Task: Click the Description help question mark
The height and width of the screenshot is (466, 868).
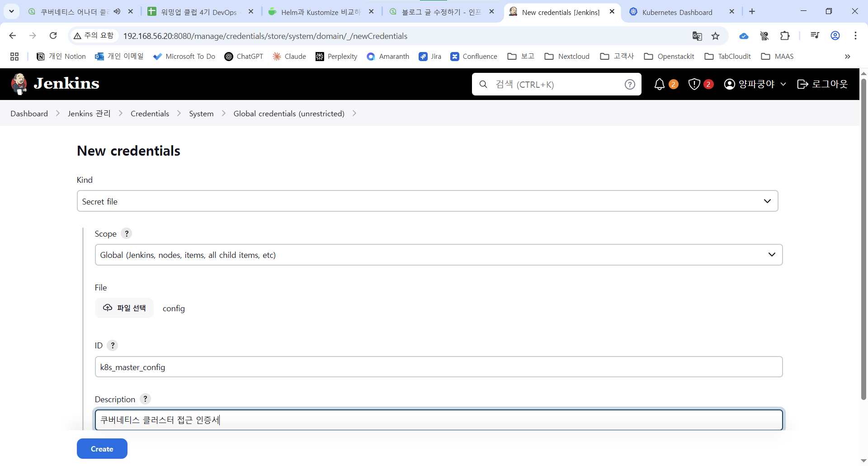Action: [x=145, y=399]
